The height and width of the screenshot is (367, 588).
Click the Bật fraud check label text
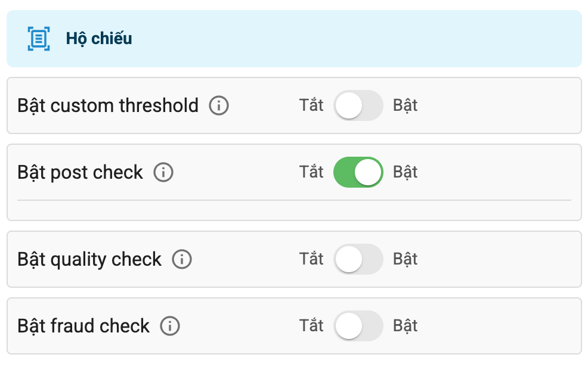[x=83, y=326]
